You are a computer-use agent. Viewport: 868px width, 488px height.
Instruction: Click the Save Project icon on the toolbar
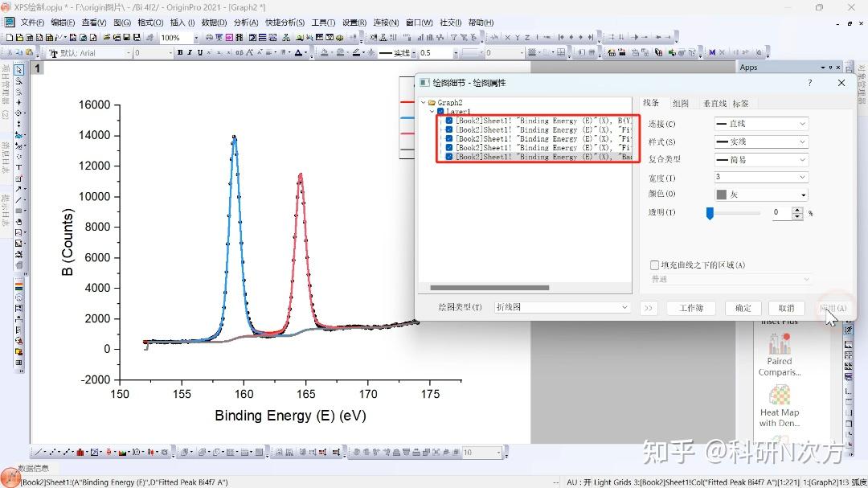click(125, 37)
